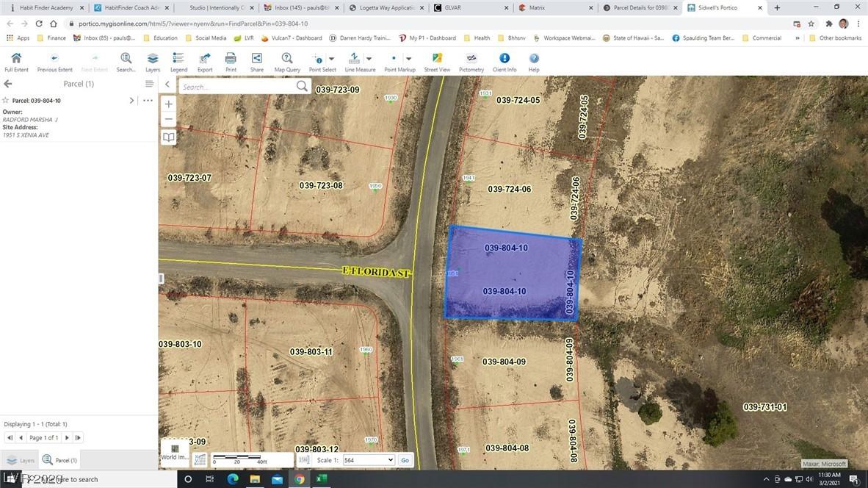Switch to the Matrix browser tab

pos(556,8)
